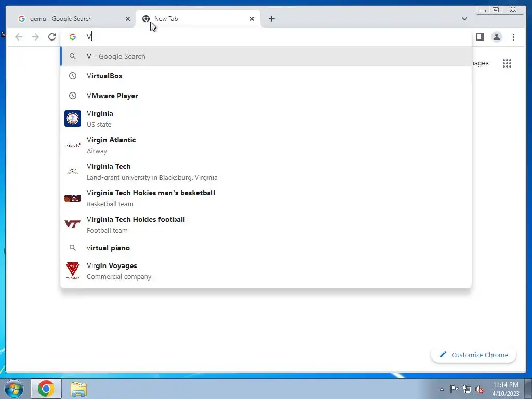Select the New Tab tab
Viewport: 532px width, 399px height.
(x=198, y=19)
